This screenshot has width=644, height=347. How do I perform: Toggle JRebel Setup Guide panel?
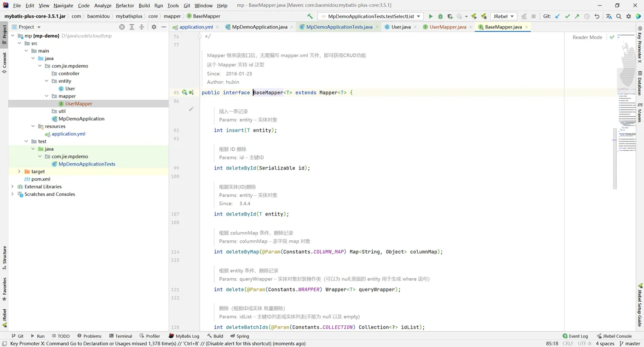639,305
